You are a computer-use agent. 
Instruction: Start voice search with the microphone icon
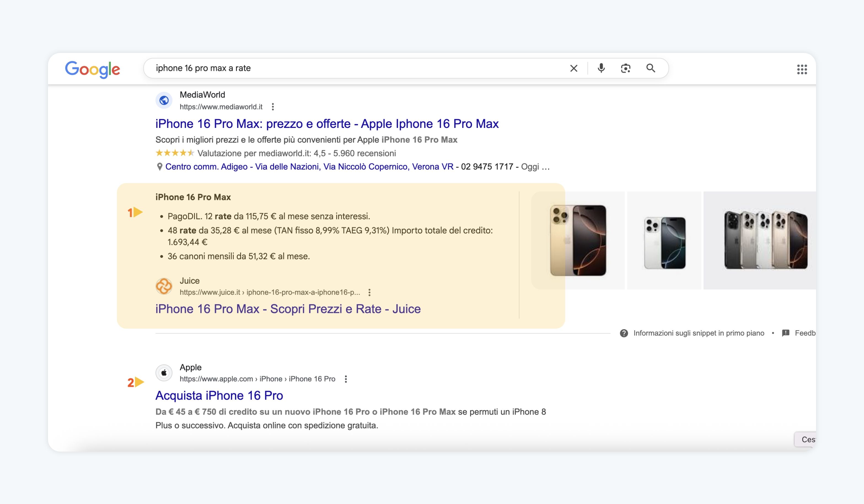coord(601,68)
